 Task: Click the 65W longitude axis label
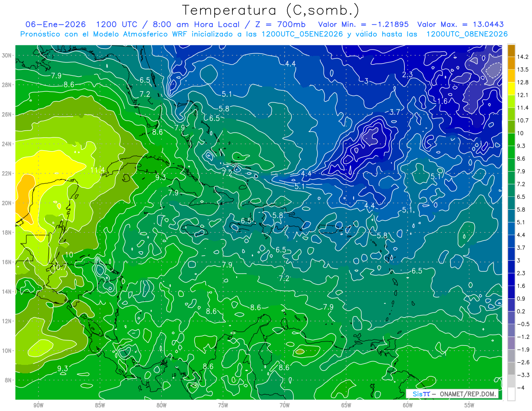346,405
